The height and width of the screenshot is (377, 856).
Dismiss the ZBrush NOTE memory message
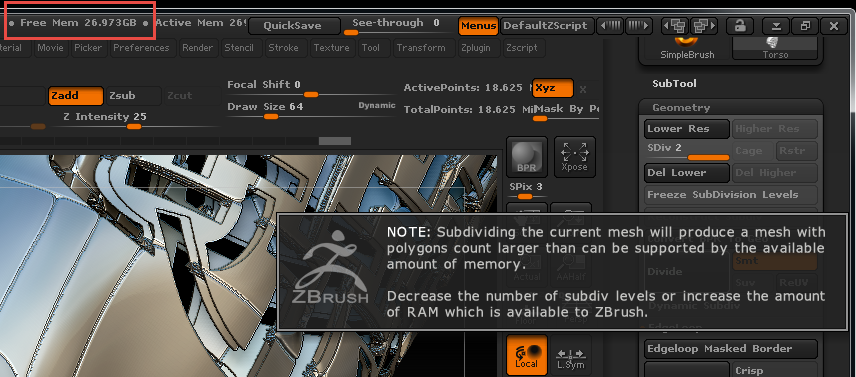[563, 271]
